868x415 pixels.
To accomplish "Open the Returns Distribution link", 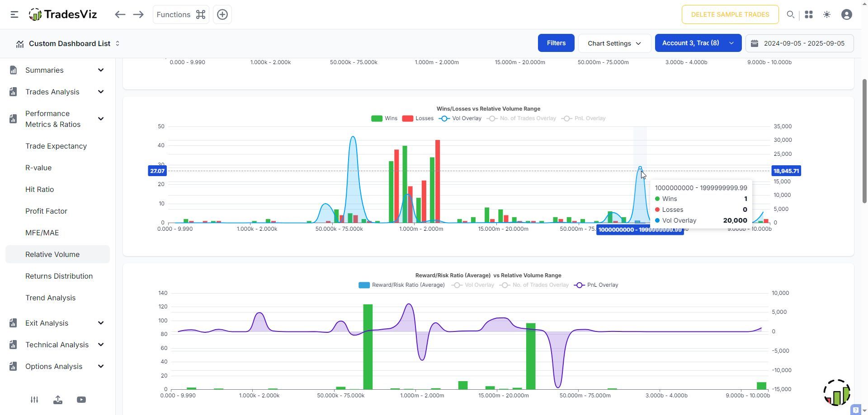I will pos(59,276).
